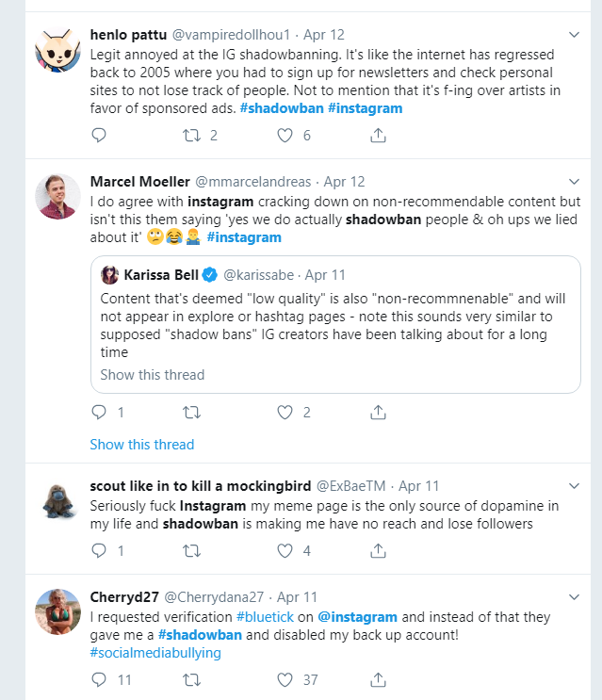Like scout's tweet with 4 likes
This screenshot has height=700, width=602.
(286, 550)
